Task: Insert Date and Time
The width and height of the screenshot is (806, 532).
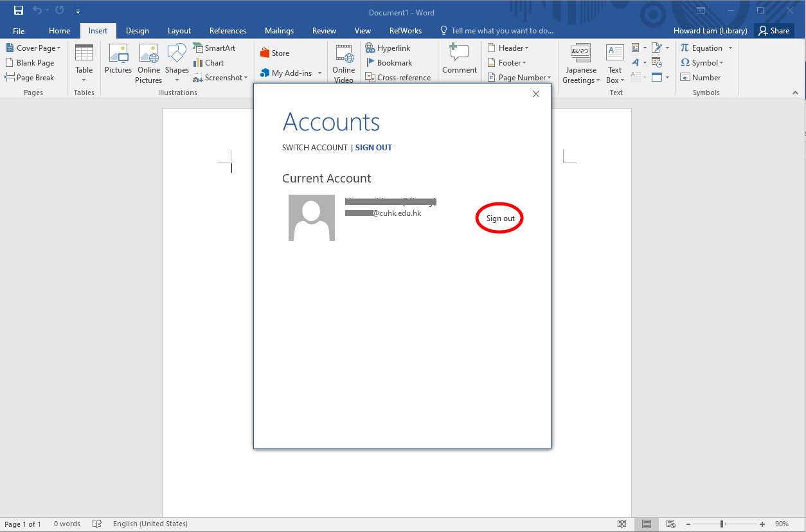Action: pyautogui.click(x=656, y=63)
